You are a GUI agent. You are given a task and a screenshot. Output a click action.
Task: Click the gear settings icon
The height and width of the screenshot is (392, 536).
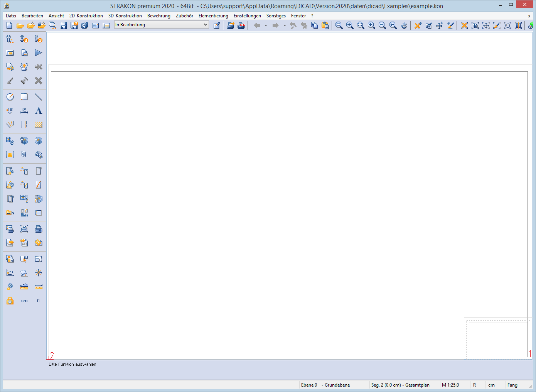10,287
